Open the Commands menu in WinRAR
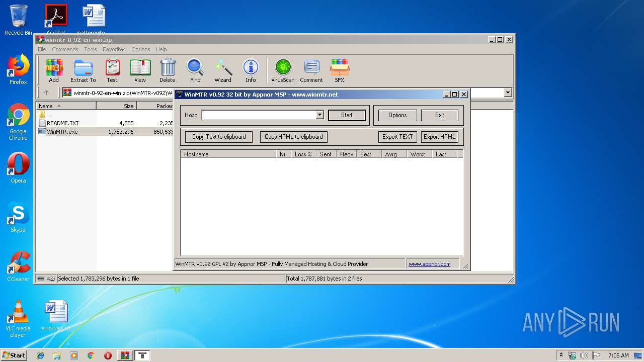 [65, 49]
